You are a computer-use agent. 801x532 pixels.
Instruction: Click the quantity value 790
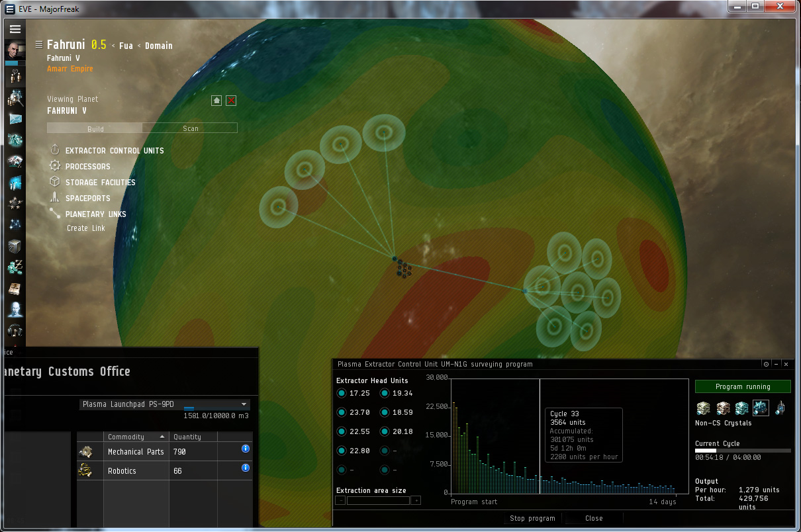click(179, 452)
